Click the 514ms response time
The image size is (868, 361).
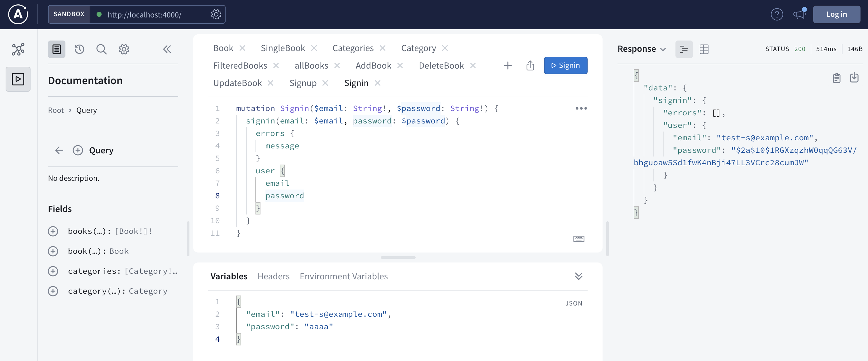pyautogui.click(x=826, y=49)
